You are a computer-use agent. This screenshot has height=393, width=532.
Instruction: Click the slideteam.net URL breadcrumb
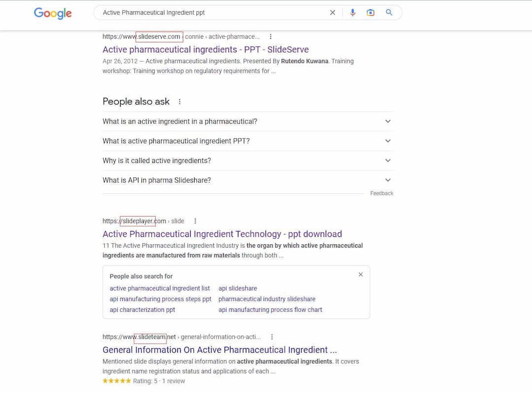pos(181,337)
